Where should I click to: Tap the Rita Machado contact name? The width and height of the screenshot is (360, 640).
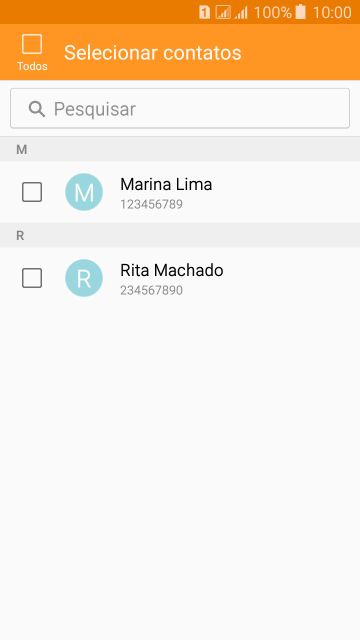171,270
